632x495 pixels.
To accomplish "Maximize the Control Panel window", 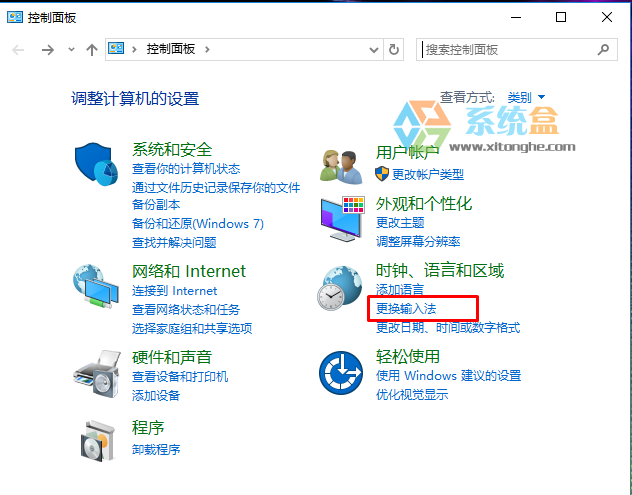I will tap(561, 17).
